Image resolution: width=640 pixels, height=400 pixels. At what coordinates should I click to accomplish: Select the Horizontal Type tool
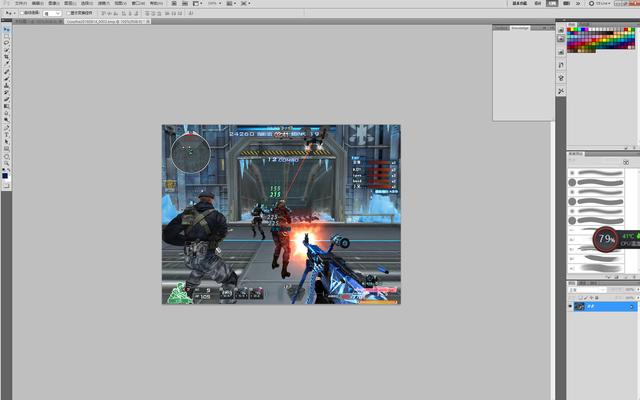7,134
